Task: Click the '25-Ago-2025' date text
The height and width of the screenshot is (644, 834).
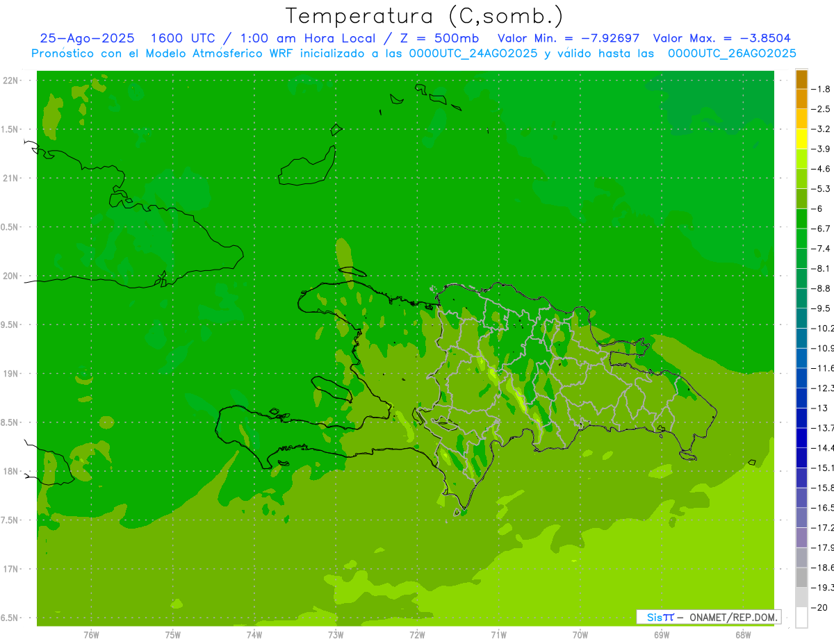Action: click(88, 38)
